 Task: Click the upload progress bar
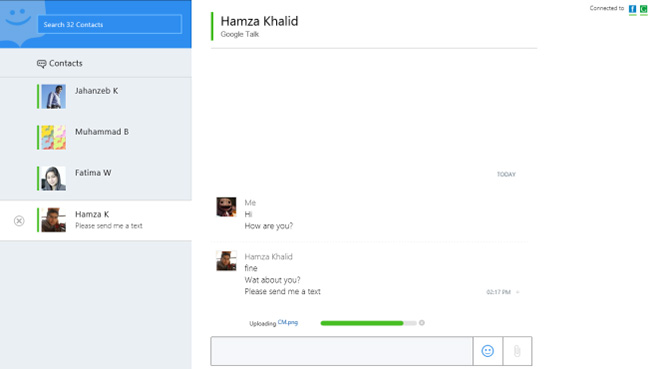pos(368,323)
